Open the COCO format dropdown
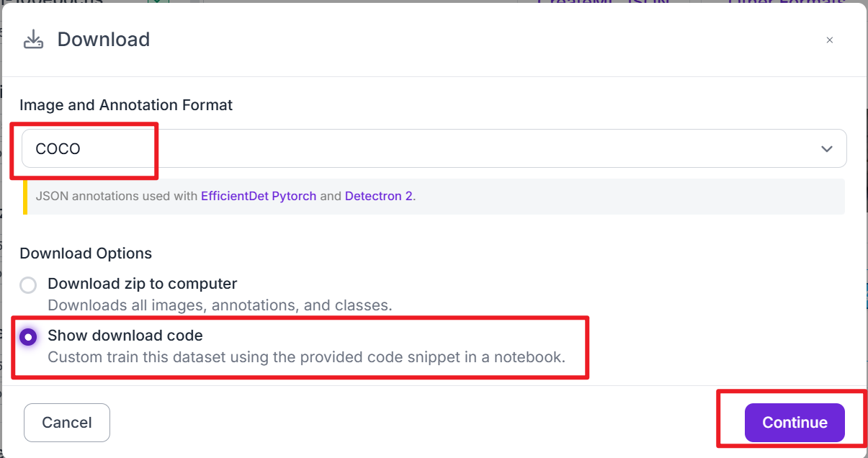Screen dimensions: 868x458 pos(434,149)
